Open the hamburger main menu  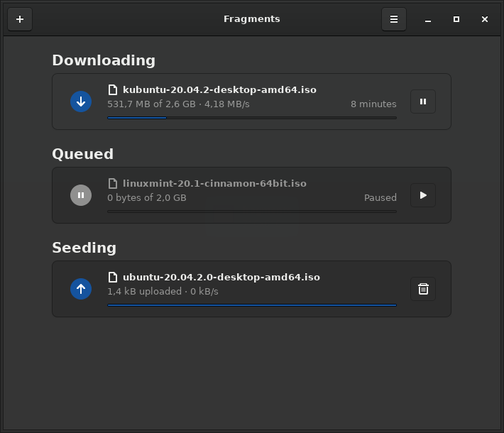pos(394,19)
